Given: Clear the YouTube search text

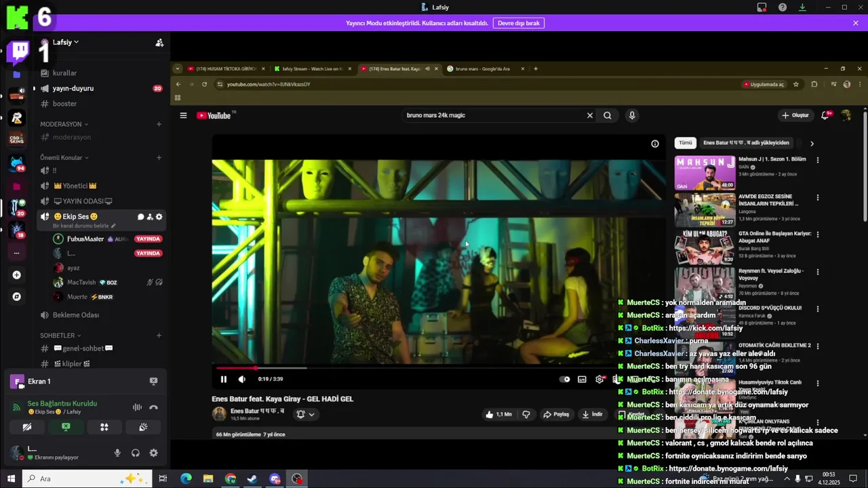Looking at the screenshot, I should click(590, 115).
